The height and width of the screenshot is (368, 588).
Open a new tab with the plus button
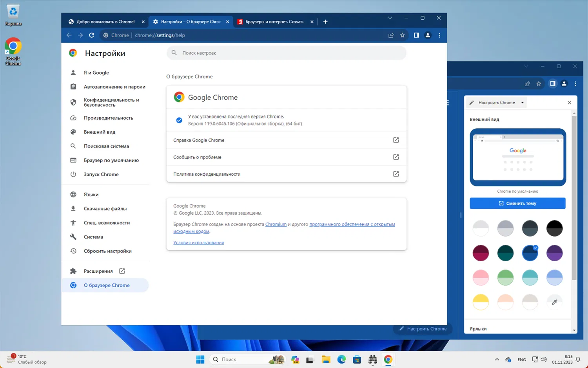coord(325,22)
